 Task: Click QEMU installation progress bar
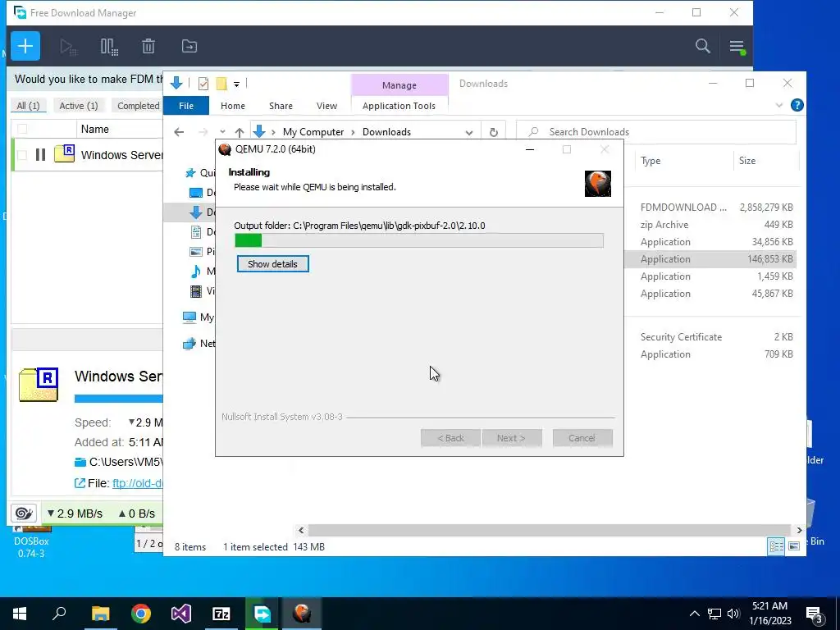coord(419,240)
